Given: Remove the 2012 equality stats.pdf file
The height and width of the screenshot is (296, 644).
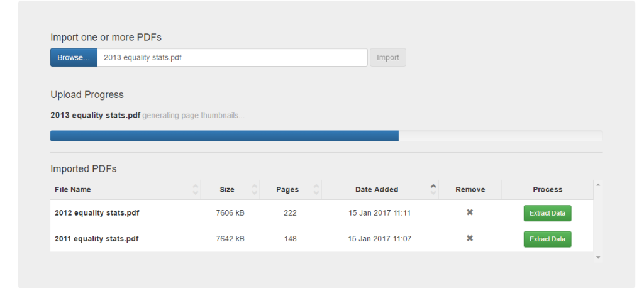Looking at the screenshot, I should (x=469, y=213).
